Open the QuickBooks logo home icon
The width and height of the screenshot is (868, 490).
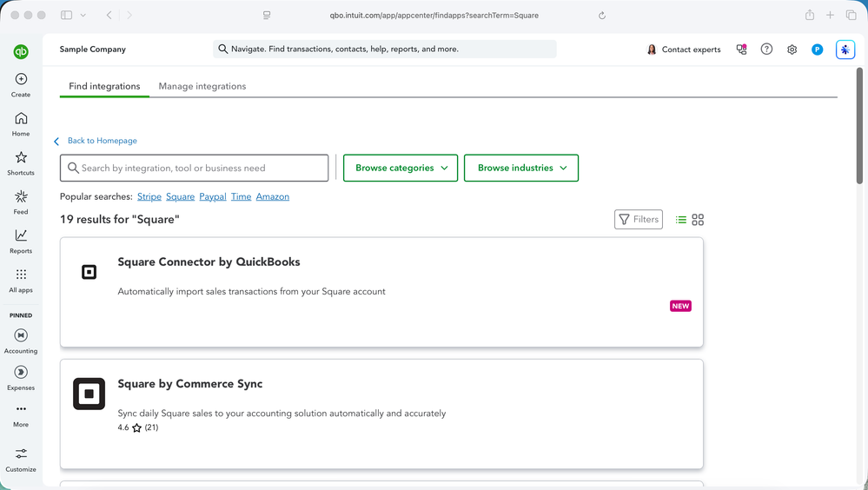[21, 51]
